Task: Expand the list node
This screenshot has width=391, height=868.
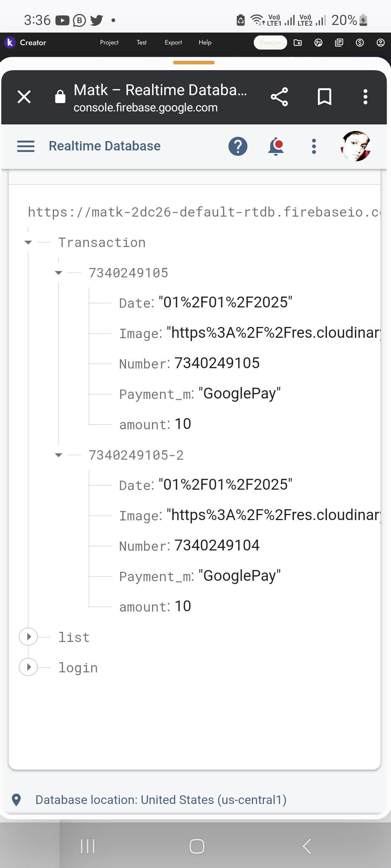Action: point(28,637)
